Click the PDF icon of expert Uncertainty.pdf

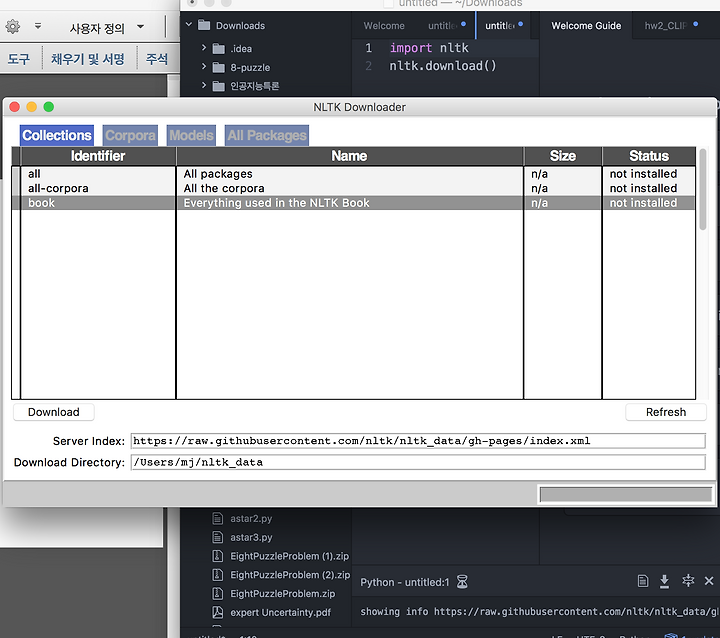pos(217,612)
